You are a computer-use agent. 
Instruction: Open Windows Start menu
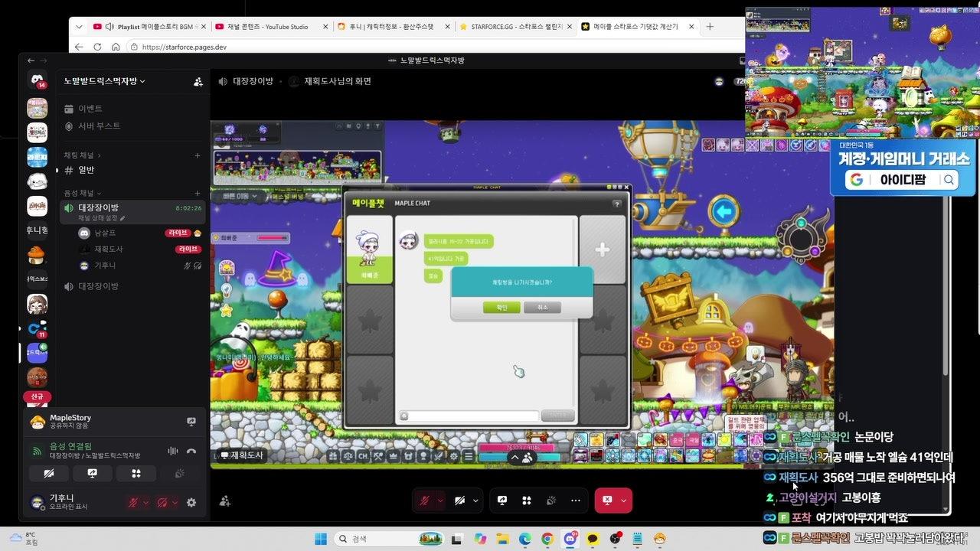[x=321, y=539]
